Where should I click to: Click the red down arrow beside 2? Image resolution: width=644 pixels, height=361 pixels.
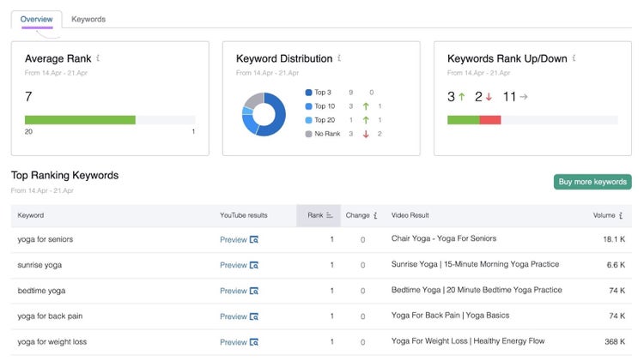click(489, 97)
